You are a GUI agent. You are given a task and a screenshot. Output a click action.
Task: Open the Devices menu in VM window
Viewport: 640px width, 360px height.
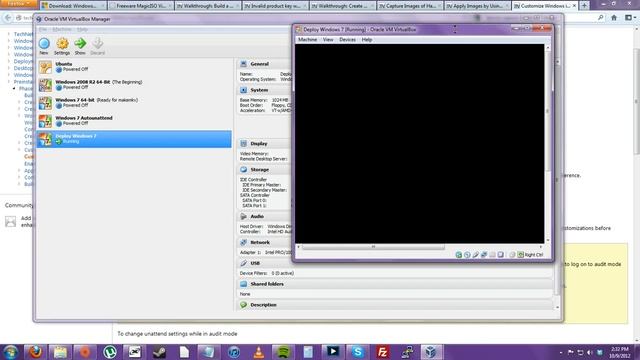[347, 40]
